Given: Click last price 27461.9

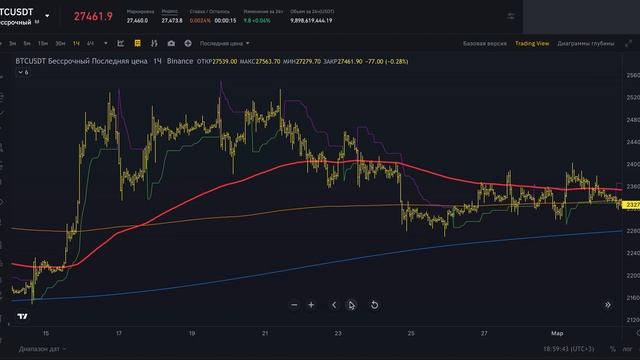Looking at the screenshot, I should pyautogui.click(x=93, y=16).
